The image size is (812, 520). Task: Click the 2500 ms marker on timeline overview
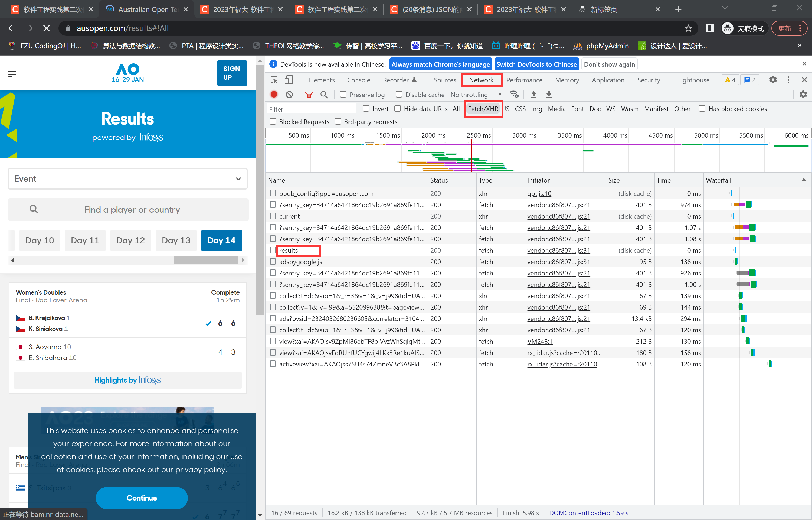[x=478, y=135]
